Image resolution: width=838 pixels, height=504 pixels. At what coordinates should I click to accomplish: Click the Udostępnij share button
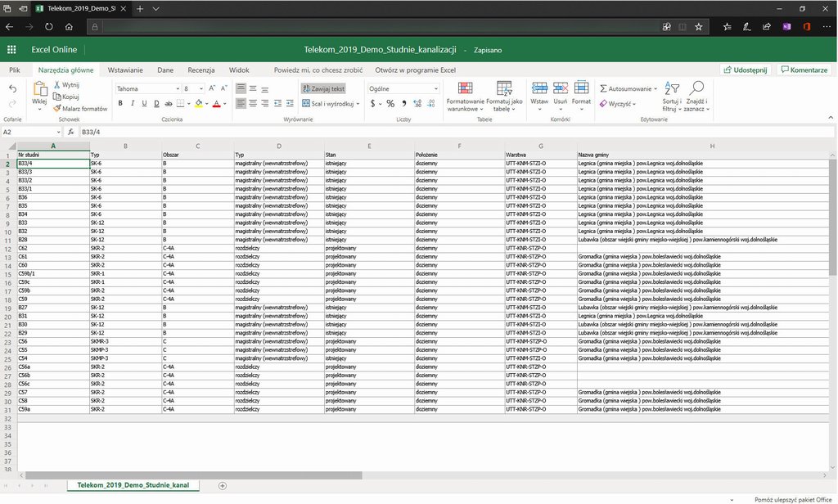coord(745,70)
